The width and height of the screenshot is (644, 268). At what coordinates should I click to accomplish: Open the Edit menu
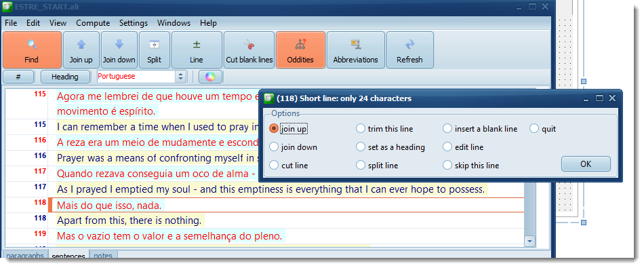33,23
